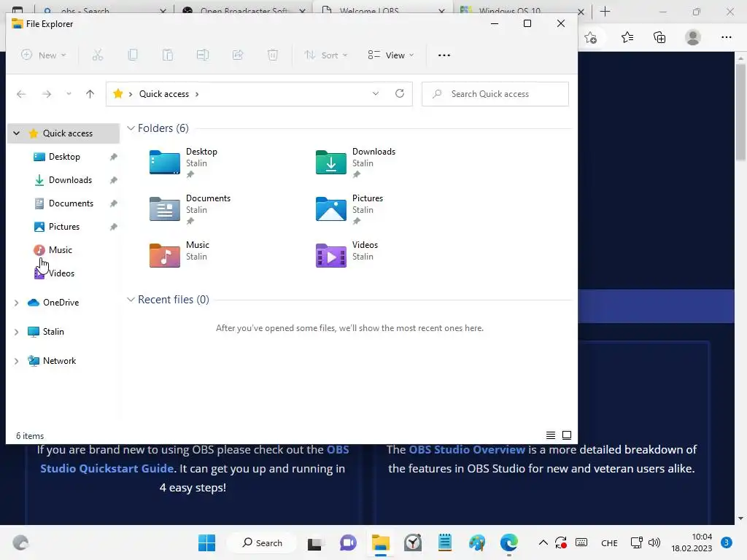Open the Sort dropdown menu
Image resolution: width=747 pixels, height=560 pixels.
pyautogui.click(x=326, y=55)
